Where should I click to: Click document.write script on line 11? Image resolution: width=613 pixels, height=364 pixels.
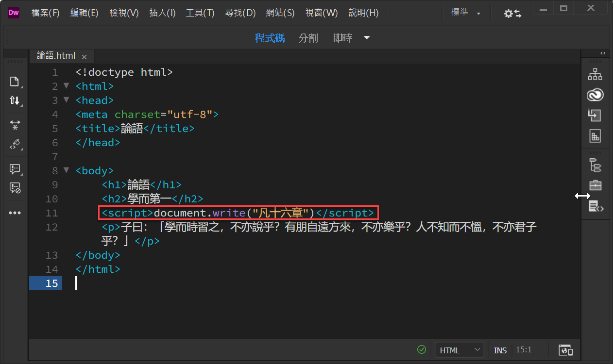[x=238, y=213]
